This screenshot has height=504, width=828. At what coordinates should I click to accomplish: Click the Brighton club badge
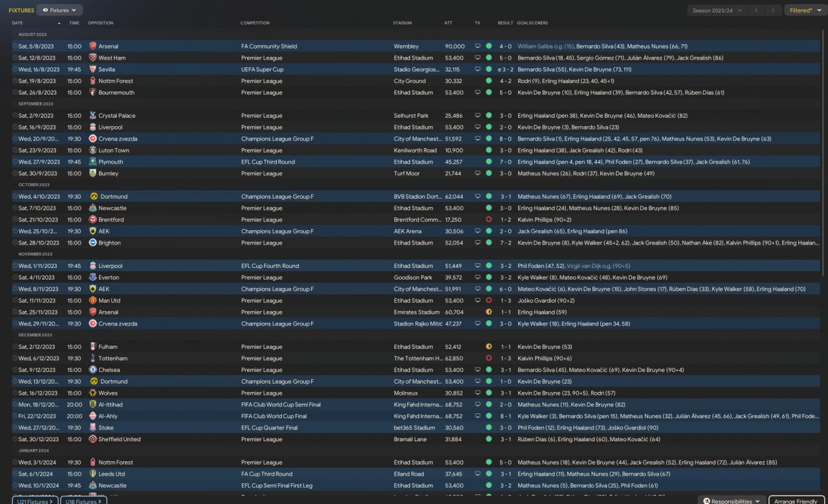tap(93, 243)
